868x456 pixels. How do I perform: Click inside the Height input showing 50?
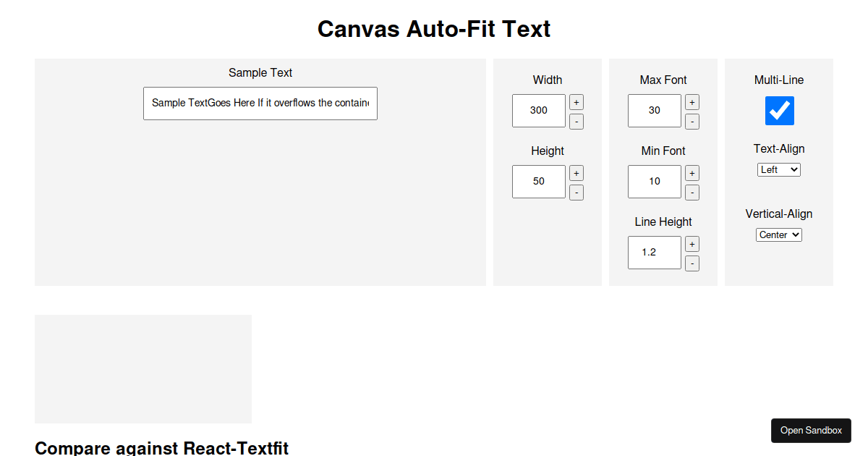538,181
